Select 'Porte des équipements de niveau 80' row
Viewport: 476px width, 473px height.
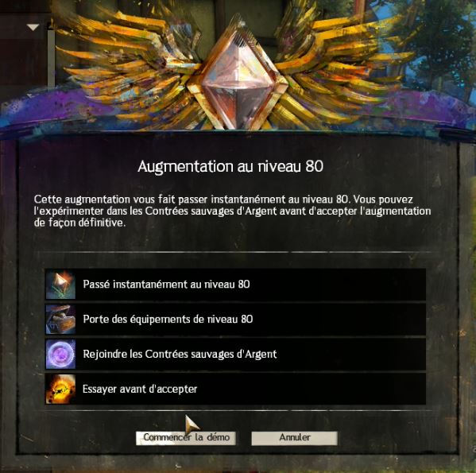click(x=235, y=320)
